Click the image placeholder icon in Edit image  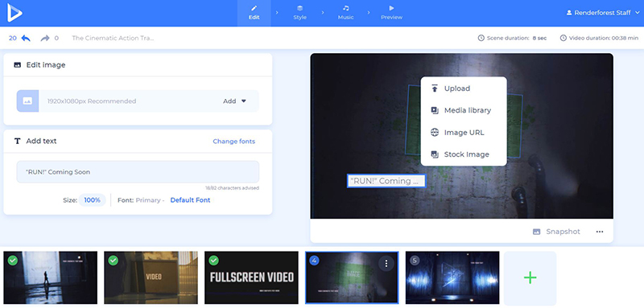coord(27,101)
